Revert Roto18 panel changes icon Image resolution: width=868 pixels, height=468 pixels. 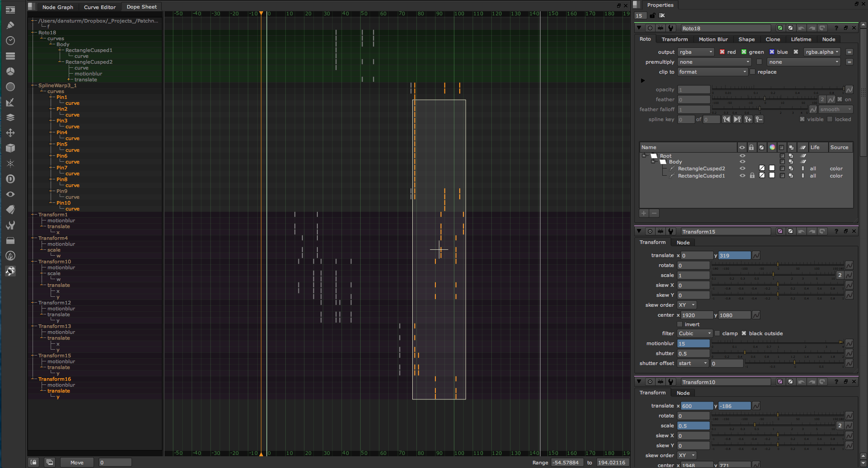822,28
